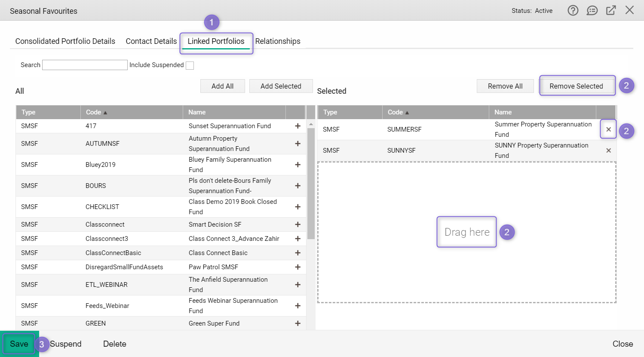Add Feeds_Webinar fund using plus icon
Viewport: 644px width, 357px height.
coord(297,306)
